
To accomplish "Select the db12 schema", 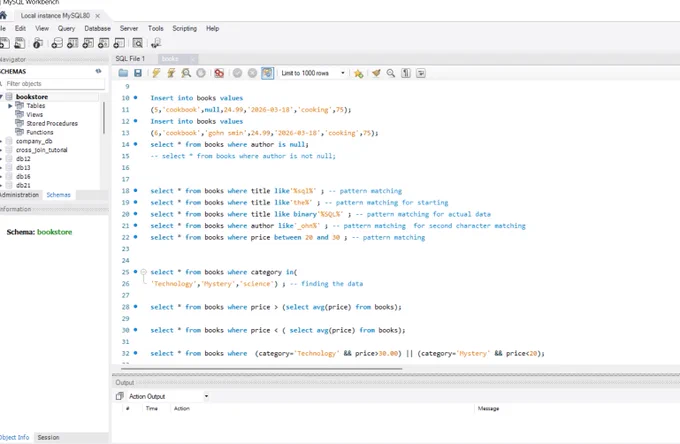I will 23,159.
